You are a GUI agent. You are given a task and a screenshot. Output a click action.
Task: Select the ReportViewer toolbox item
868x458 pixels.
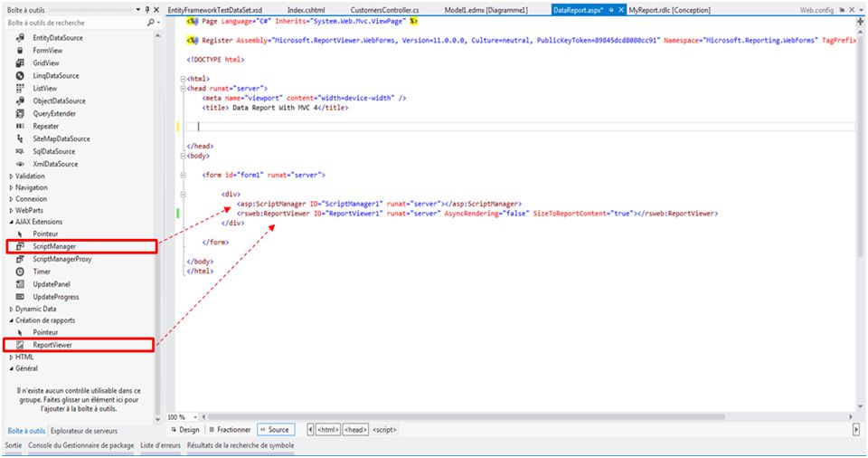(52, 345)
